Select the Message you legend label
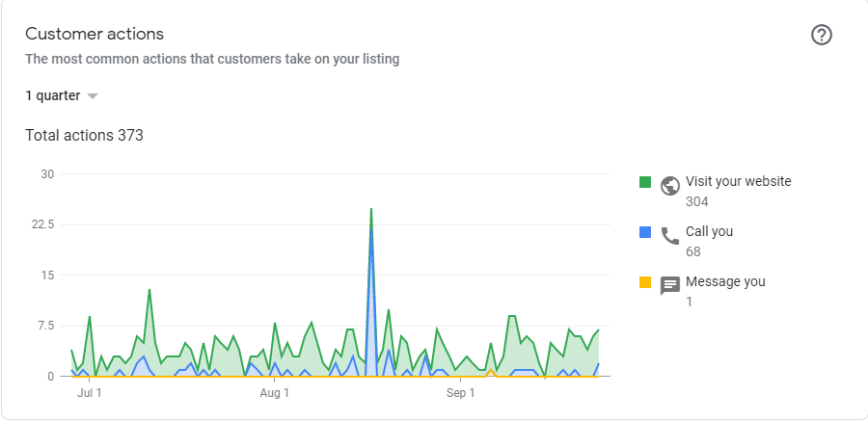The image size is (868, 421). (725, 281)
